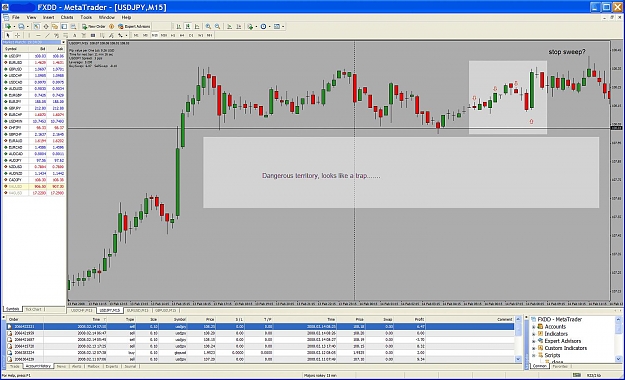This screenshot has height=380, width=625.
Task: Select the EURUSD row in Market Watch
Action: (x=33, y=63)
